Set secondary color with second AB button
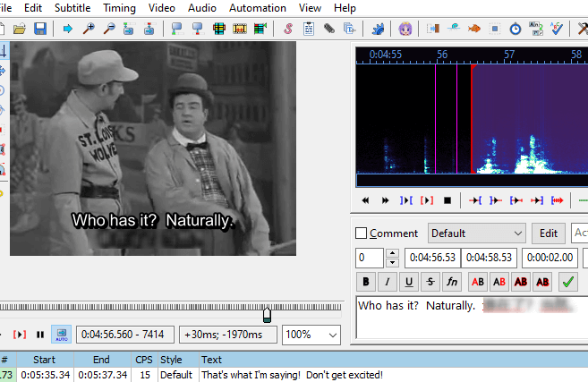The image size is (588, 382). [x=499, y=282]
